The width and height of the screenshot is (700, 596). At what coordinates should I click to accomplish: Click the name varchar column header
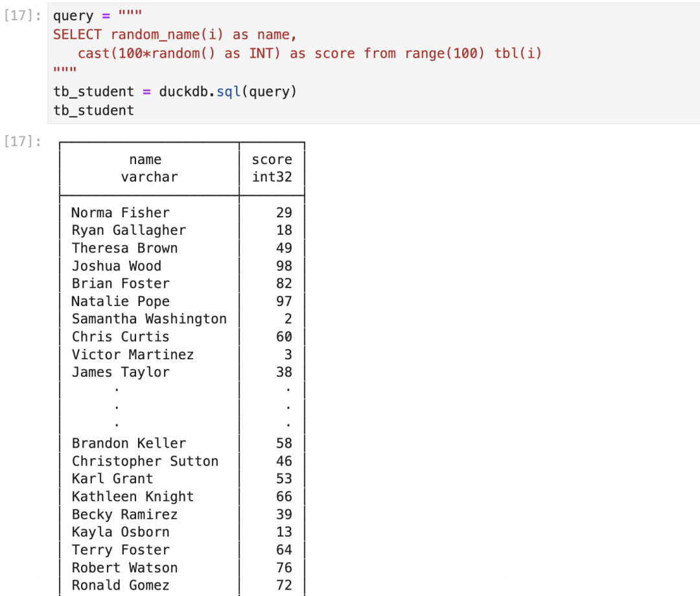pos(149,168)
